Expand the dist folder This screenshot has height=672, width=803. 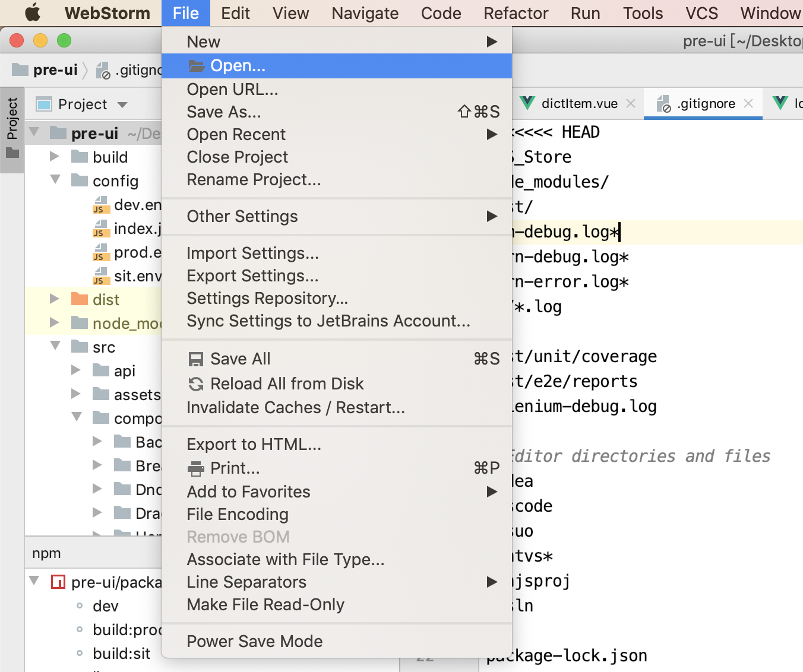(x=55, y=299)
